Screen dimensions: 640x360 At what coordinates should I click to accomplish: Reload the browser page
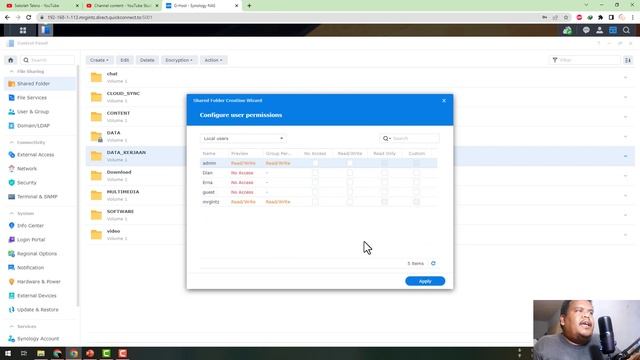coord(29,18)
